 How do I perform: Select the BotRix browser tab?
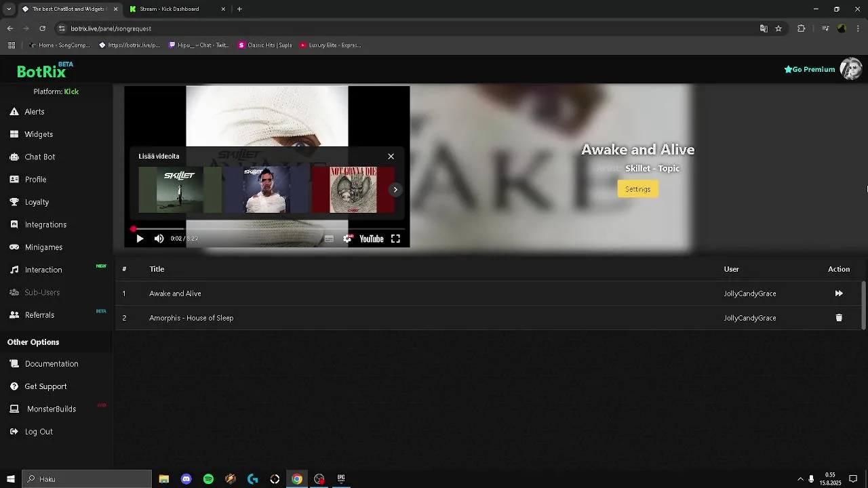pos(69,9)
